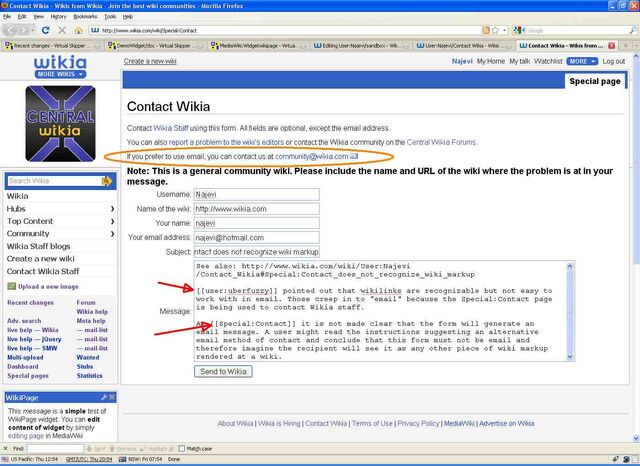Open the Tools menu

tap(110, 17)
